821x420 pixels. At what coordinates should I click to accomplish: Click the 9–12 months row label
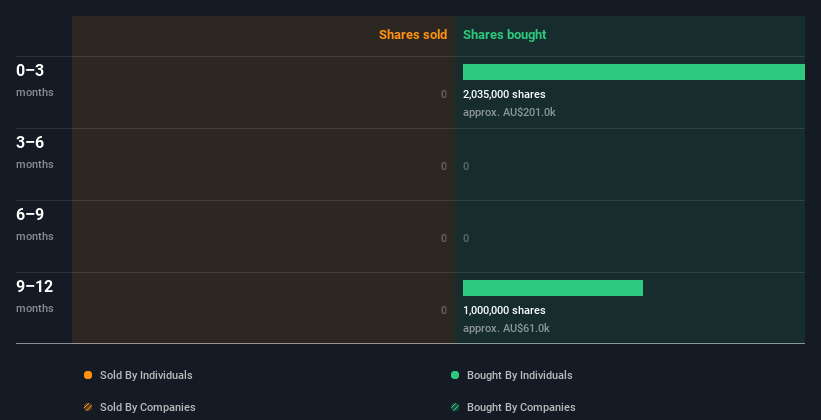[x=35, y=296]
